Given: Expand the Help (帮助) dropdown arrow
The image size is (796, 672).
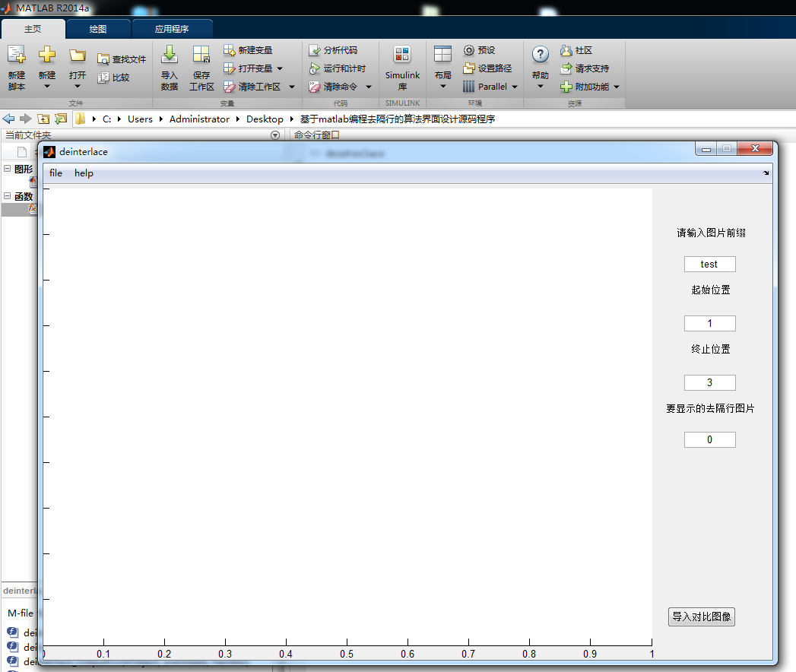Looking at the screenshot, I should [x=540, y=87].
